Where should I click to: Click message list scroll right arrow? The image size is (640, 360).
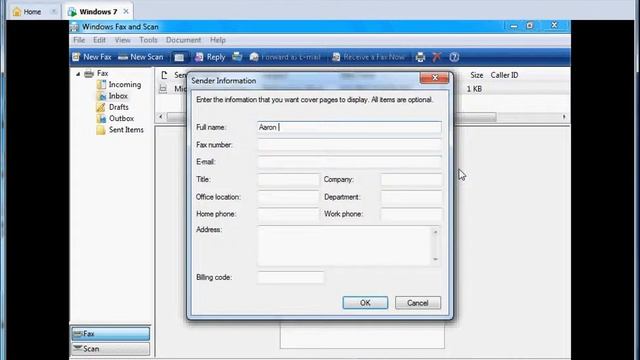pos(564,117)
